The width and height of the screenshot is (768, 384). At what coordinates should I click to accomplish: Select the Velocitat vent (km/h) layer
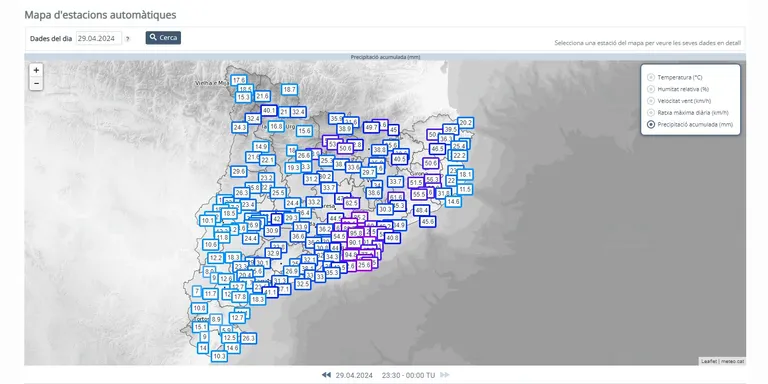coord(650,101)
